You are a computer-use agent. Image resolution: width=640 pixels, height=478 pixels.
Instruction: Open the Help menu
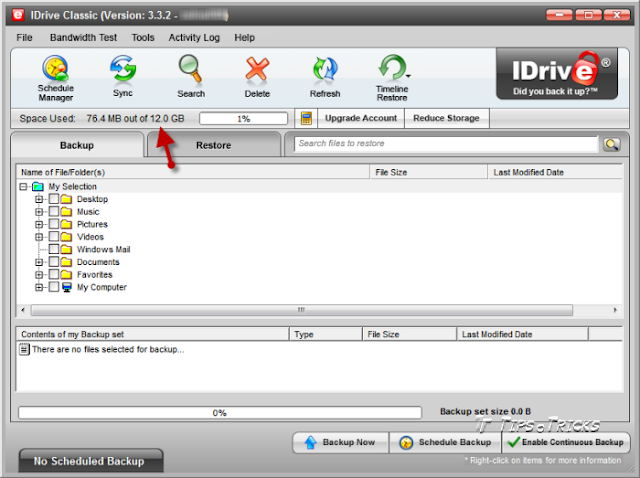point(244,38)
